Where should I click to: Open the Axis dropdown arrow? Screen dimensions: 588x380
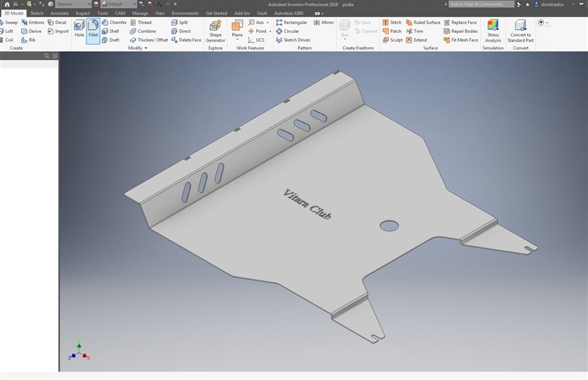point(267,23)
